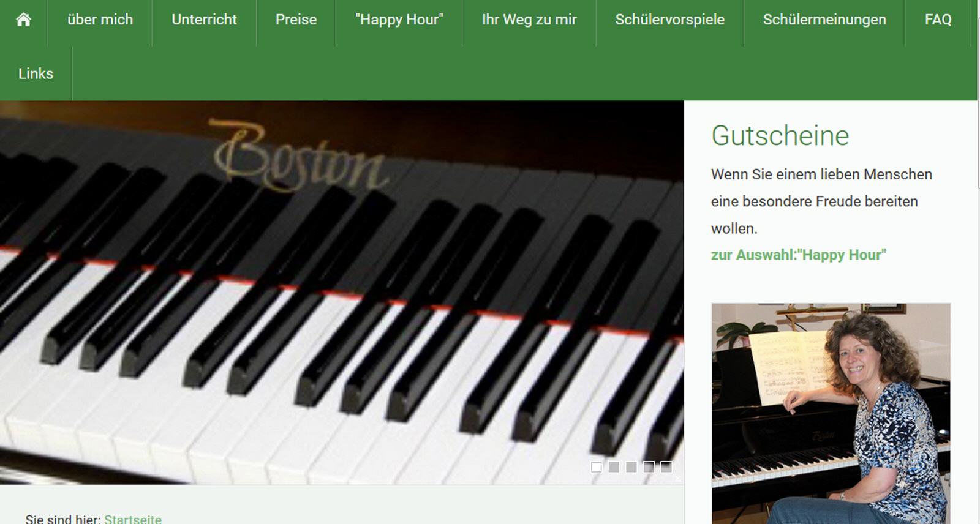
Task: Click the "zur Auswahl: Happy Hour" link
Action: pyautogui.click(x=798, y=255)
